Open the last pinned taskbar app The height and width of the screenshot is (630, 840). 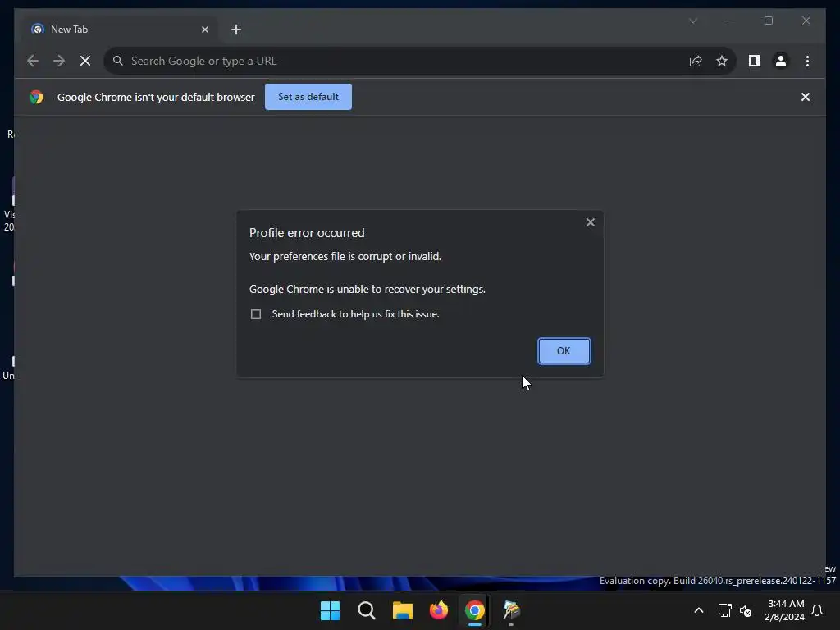511,610
